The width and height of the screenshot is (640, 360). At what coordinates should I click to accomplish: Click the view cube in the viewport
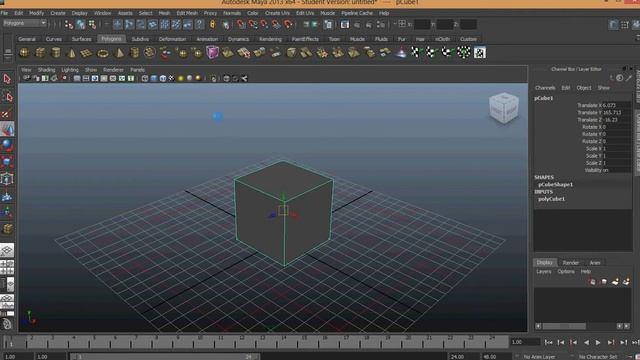pos(504,108)
